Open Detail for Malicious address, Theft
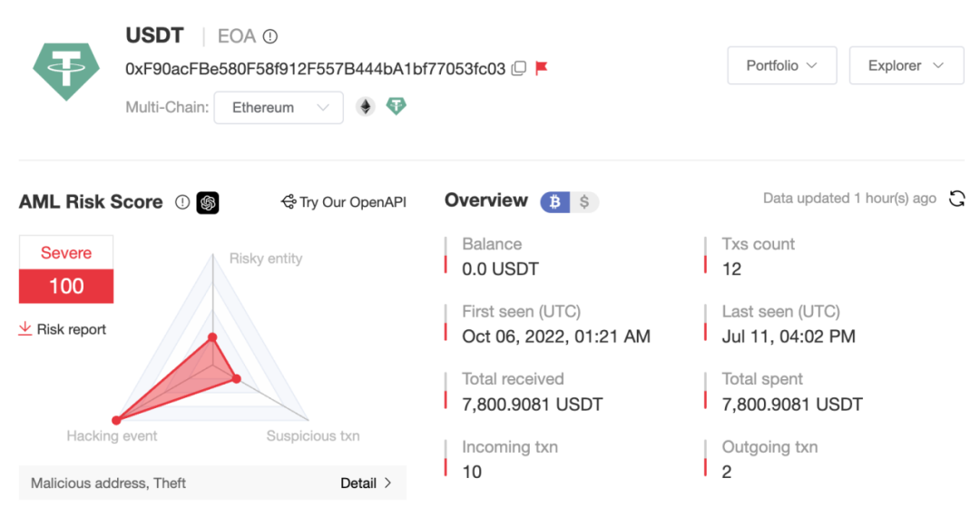 tap(366, 483)
